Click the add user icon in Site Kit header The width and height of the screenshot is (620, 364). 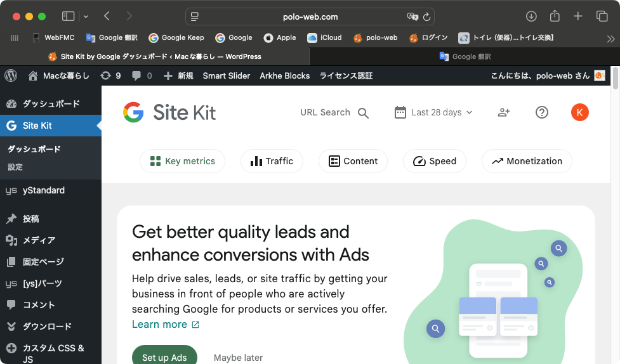[x=504, y=112]
